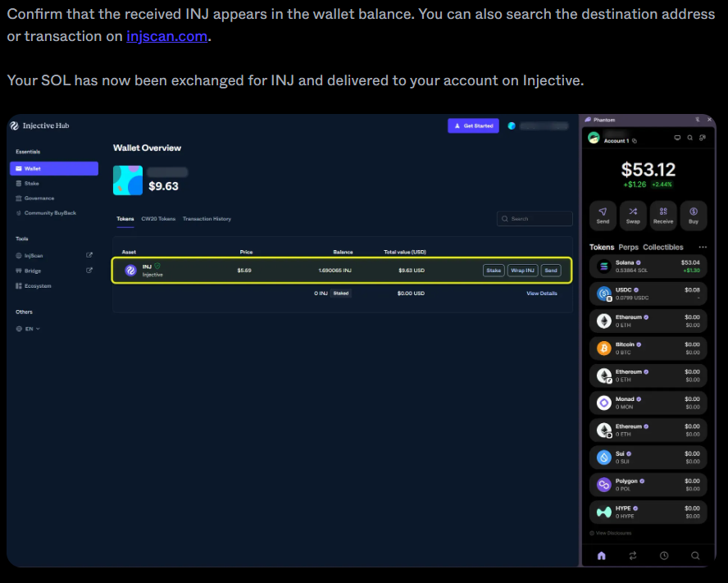
Task: Click external-link icon next to InjScan
Action: (x=89, y=255)
